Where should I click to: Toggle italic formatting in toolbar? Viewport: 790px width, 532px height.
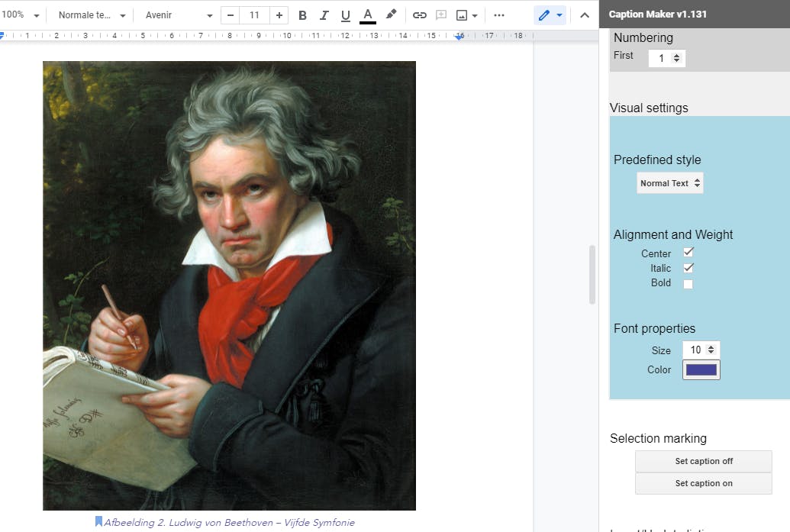click(324, 15)
